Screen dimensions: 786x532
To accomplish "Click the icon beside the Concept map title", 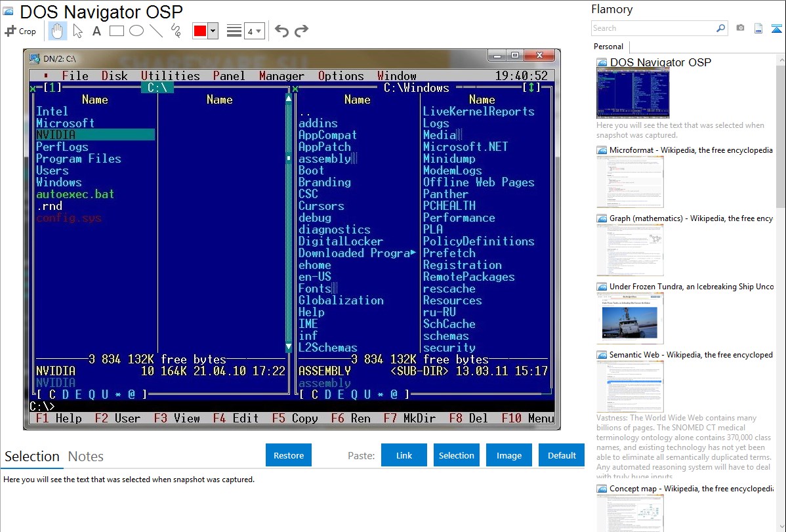I will click(x=602, y=489).
